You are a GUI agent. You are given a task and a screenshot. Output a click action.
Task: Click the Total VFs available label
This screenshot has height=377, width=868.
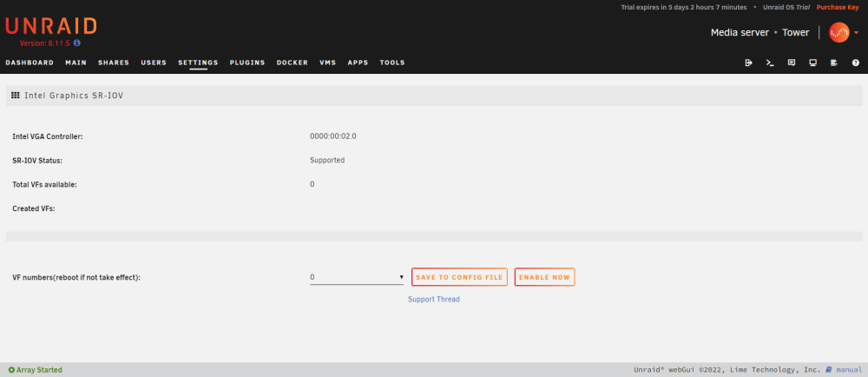point(45,185)
